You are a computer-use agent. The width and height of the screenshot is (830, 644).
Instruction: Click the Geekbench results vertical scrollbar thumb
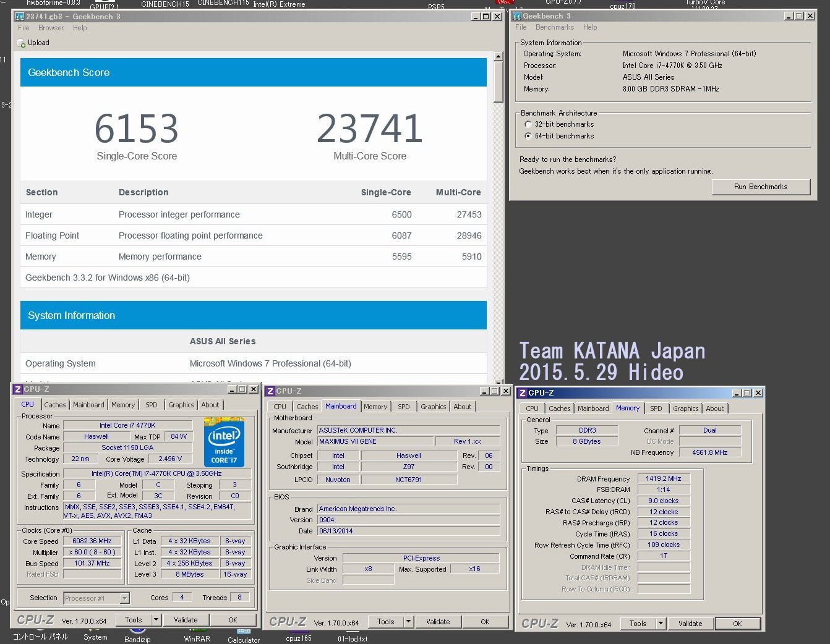coord(498,82)
